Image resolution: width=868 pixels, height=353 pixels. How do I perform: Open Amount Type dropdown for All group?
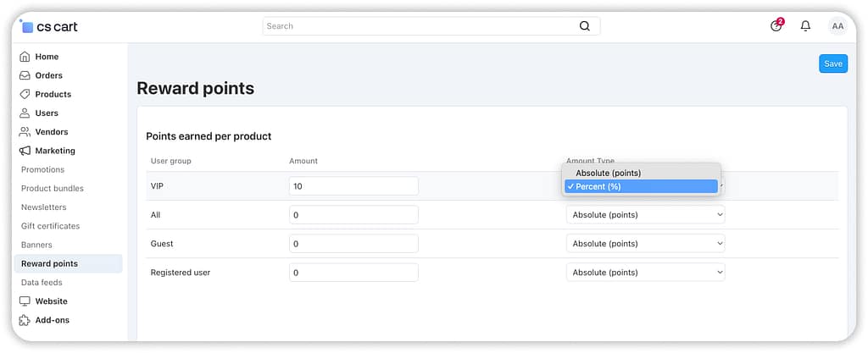click(645, 215)
